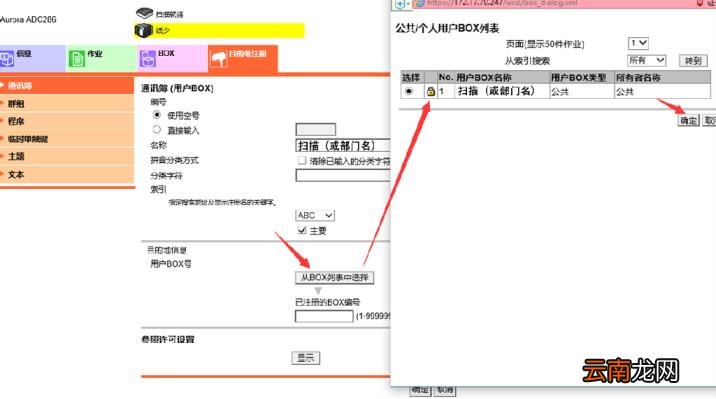Open 程序 in the left sidebar
The width and height of the screenshot is (716, 399).
(x=67, y=121)
